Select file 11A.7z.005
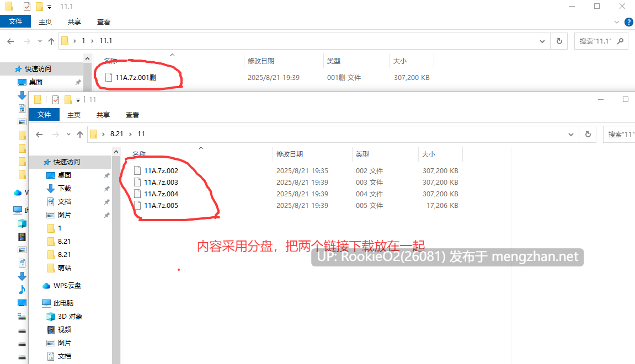 (x=161, y=206)
